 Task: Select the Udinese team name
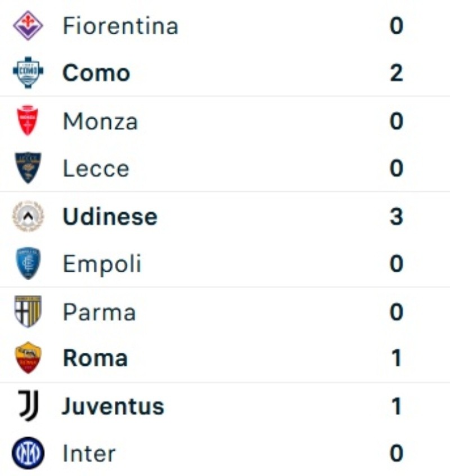(x=110, y=217)
